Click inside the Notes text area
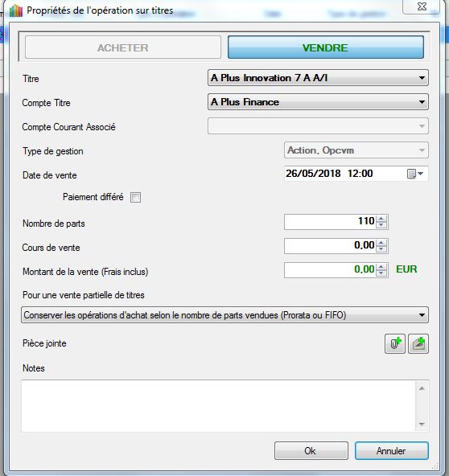This screenshot has height=476, width=449. click(218, 405)
